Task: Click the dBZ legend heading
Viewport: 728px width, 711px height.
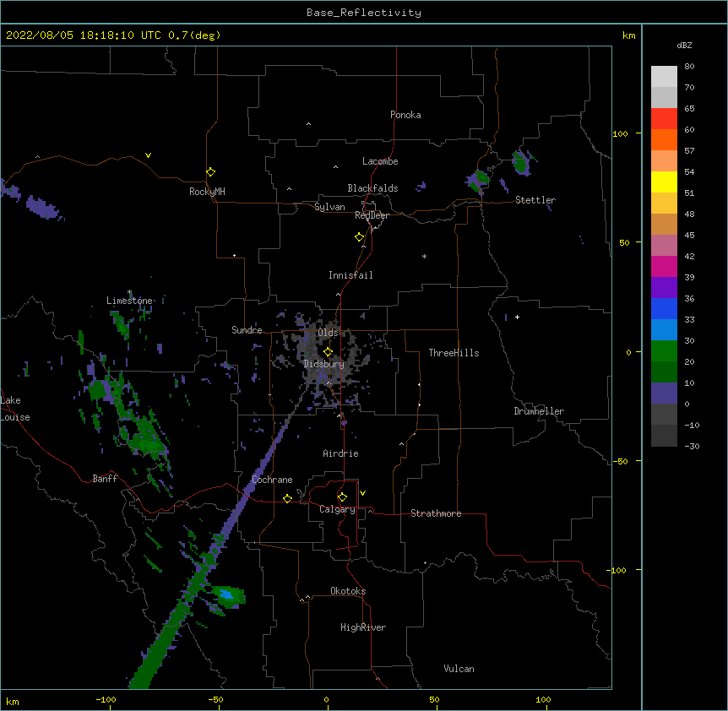Action: pyautogui.click(x=684, y=45)
